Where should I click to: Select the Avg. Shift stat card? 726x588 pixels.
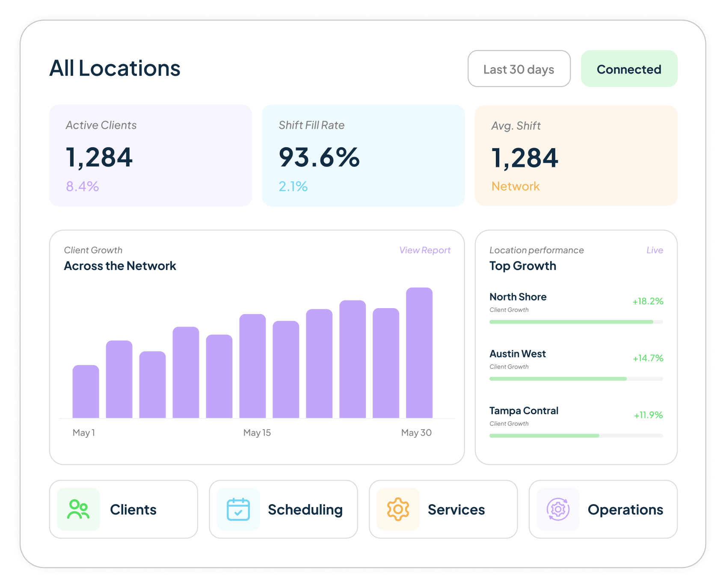tap(576, 155)
